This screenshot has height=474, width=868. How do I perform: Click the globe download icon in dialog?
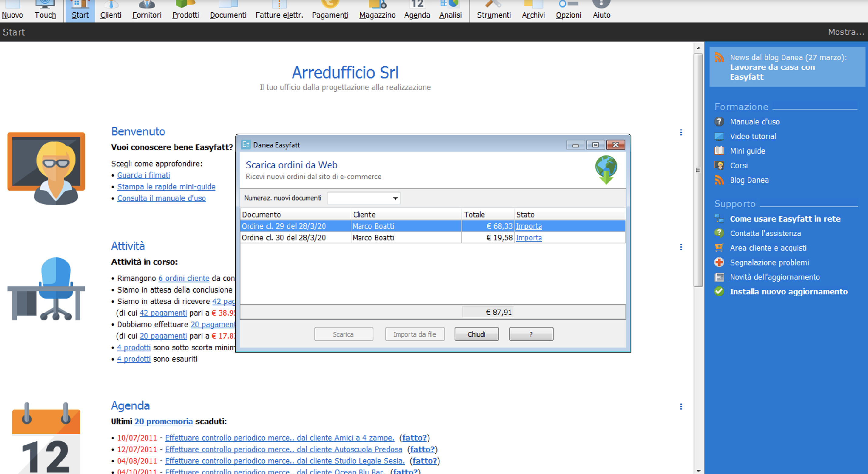click(606, 170)
